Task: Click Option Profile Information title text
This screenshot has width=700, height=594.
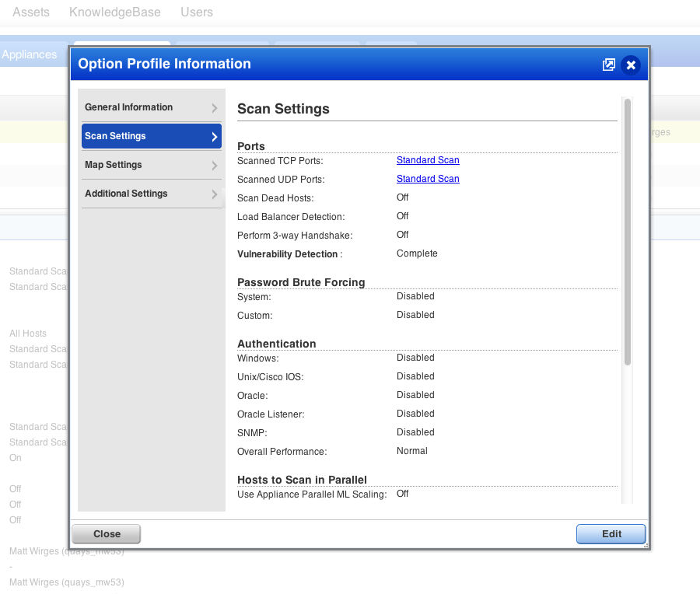Action: tap(164, 64)
